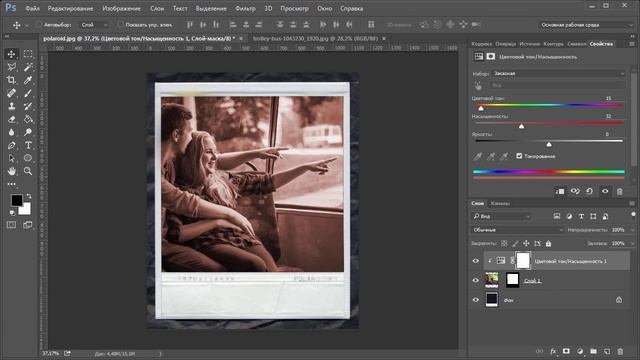Screen dimensions: 640x360
Task: Open the layer Opacity dropdown arrow
Action: pyautogui.click(x=632, y=230)
